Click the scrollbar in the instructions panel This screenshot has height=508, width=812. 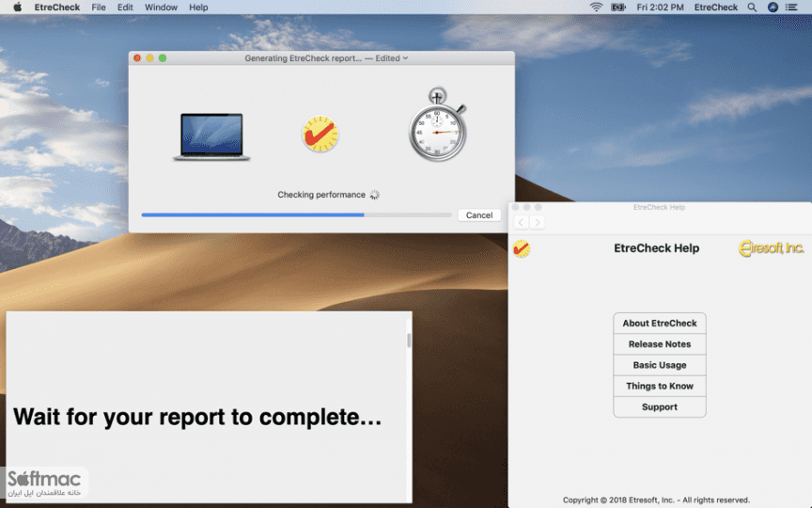(x=409, y=340)
